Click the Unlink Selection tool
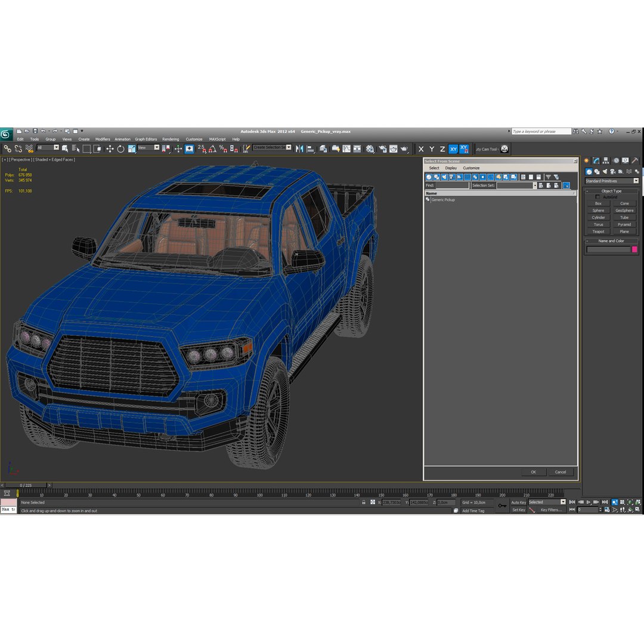Image resolution: width=644 pixels, height=644 pixels. (18, 148)
